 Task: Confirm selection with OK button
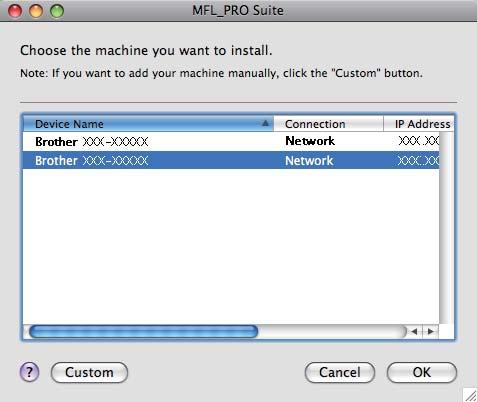pyautogui.click(x=422, y=372)
